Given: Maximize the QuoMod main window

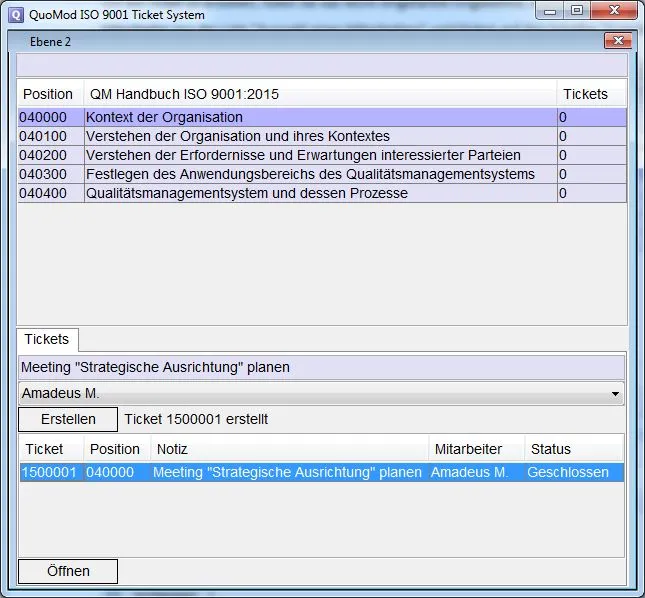Looking at the screenshot, I should pyautogui.click(x=576, y=12).
